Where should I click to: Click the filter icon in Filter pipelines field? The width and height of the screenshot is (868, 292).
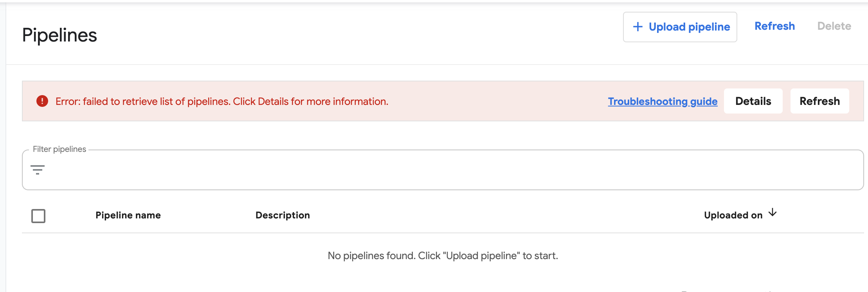38,170
